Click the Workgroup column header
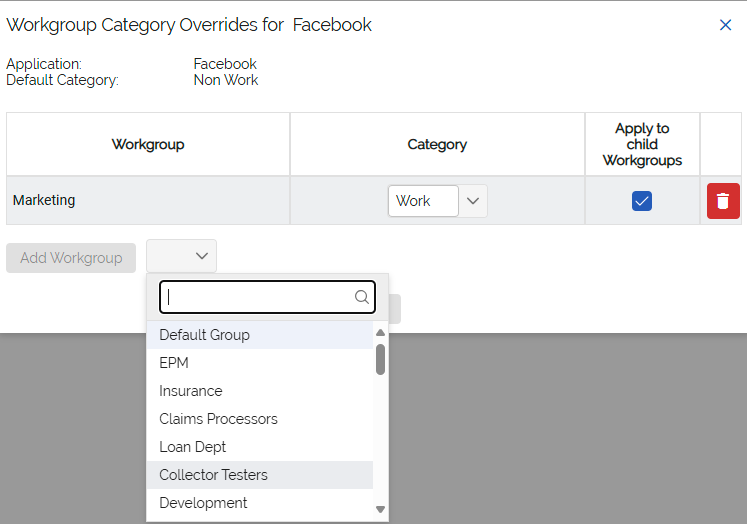 coord(148,144)
